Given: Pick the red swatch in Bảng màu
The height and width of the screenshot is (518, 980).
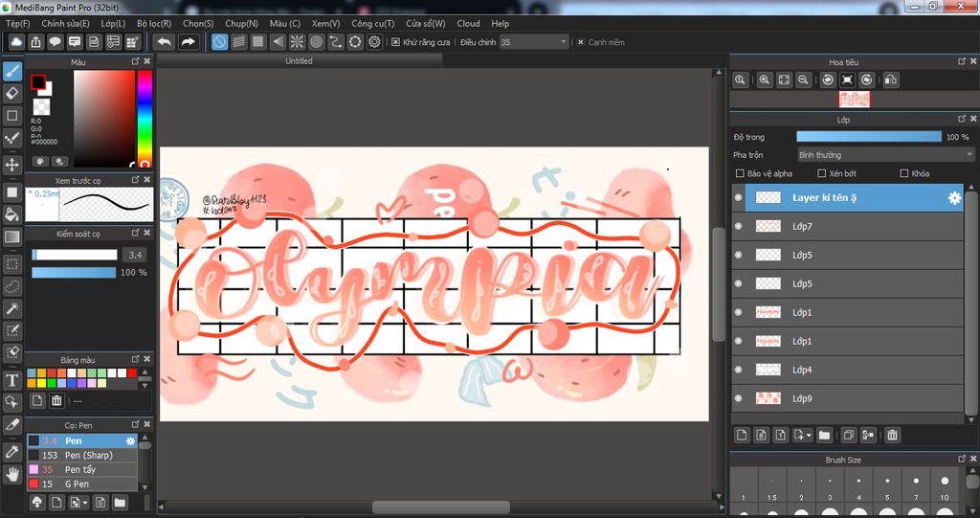Looking at the screenshot, I should [x=132, y=372].
